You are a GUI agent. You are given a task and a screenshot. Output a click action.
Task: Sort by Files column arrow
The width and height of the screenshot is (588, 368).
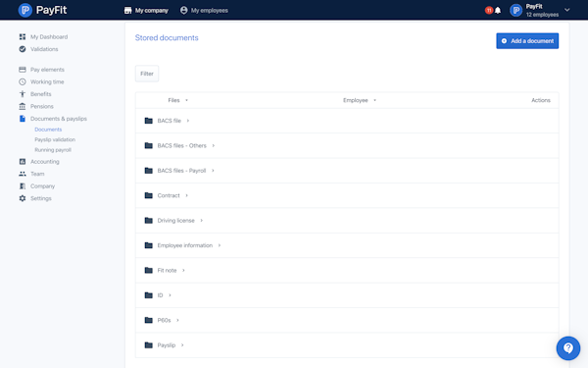click(x=186, y=100)
